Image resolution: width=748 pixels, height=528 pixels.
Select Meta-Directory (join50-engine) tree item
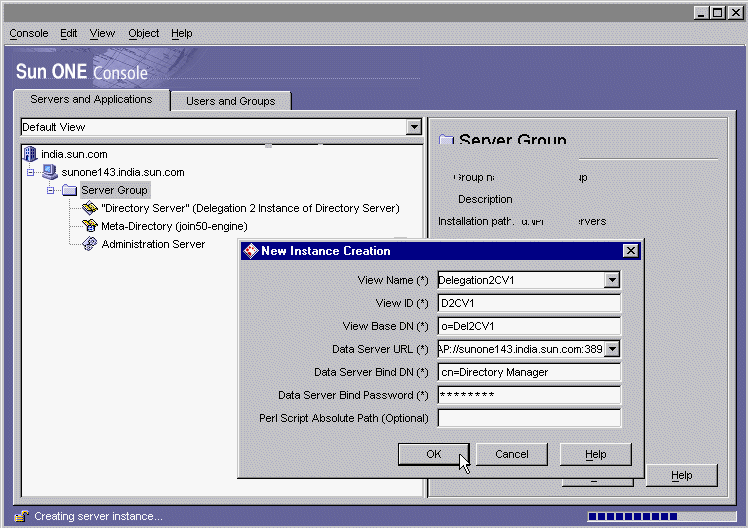coord(174,226)
